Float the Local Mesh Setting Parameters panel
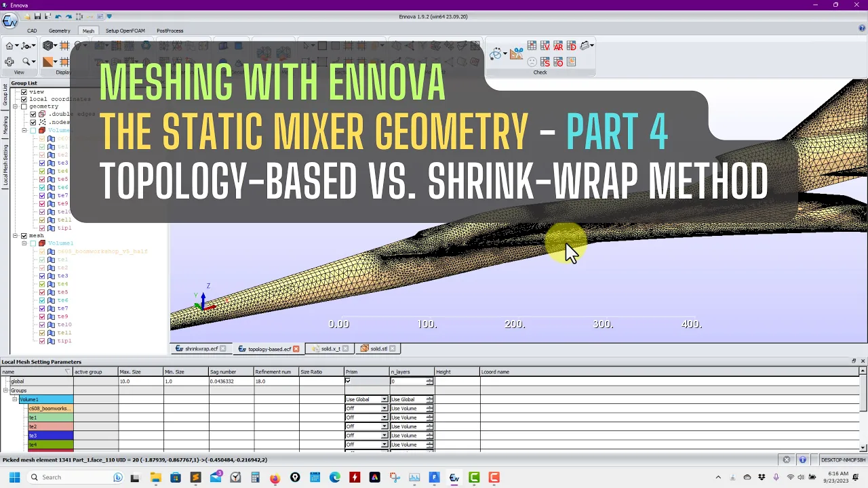 point(854,361)
